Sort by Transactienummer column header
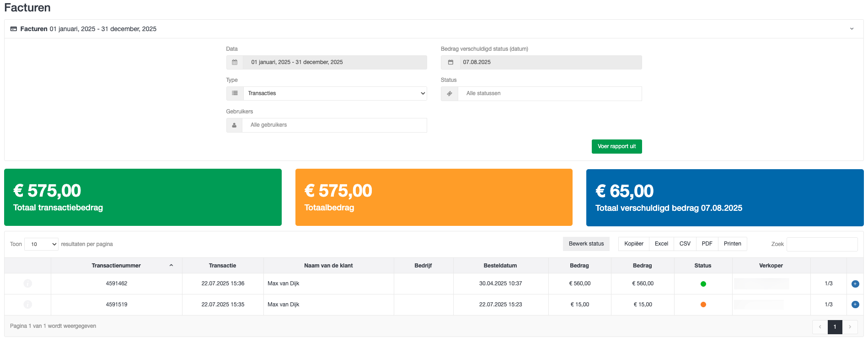Image resolution: width=868 pixels, height=342 pixels. tap(116, 266)
